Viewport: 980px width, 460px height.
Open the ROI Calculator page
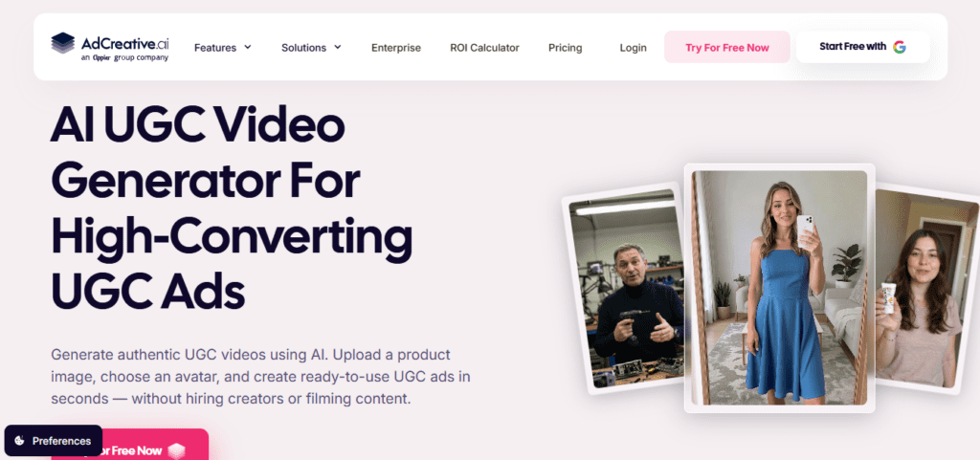[x=484, y=48]
